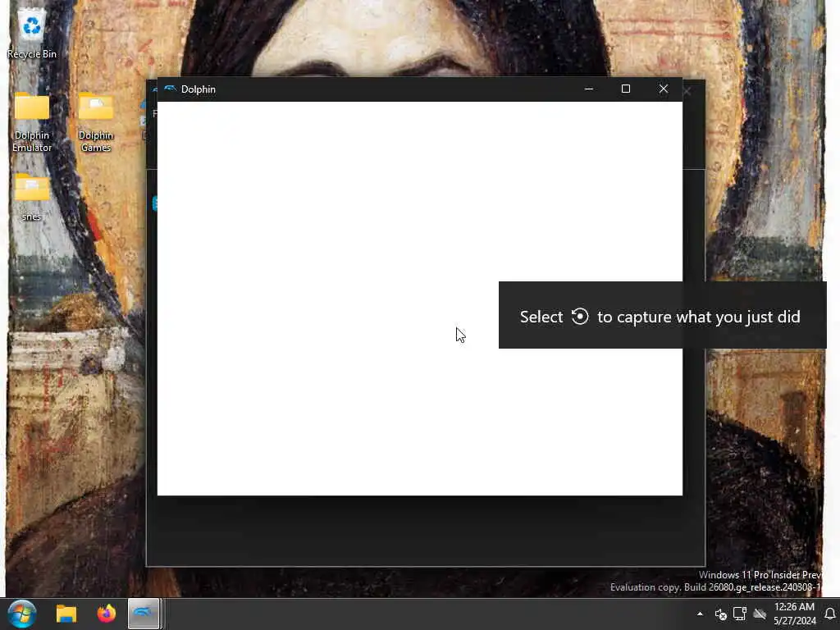Viewport: 840px width, 630px height.
Task: Click the network status tray icon
Action: tap(740, 614)
